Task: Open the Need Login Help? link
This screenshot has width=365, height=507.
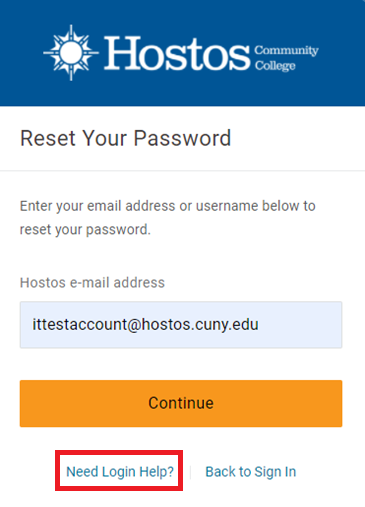Action: click(120, 472)
